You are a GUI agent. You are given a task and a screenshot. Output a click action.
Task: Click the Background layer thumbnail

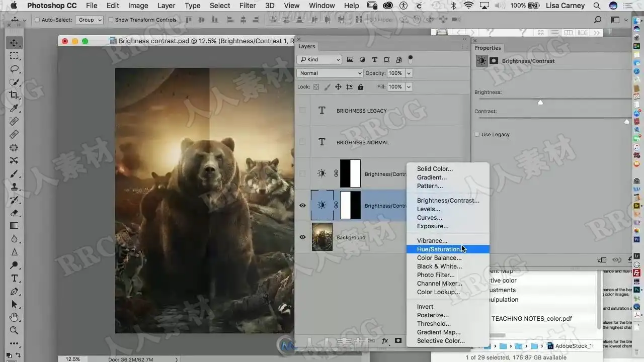click(322, 237)
